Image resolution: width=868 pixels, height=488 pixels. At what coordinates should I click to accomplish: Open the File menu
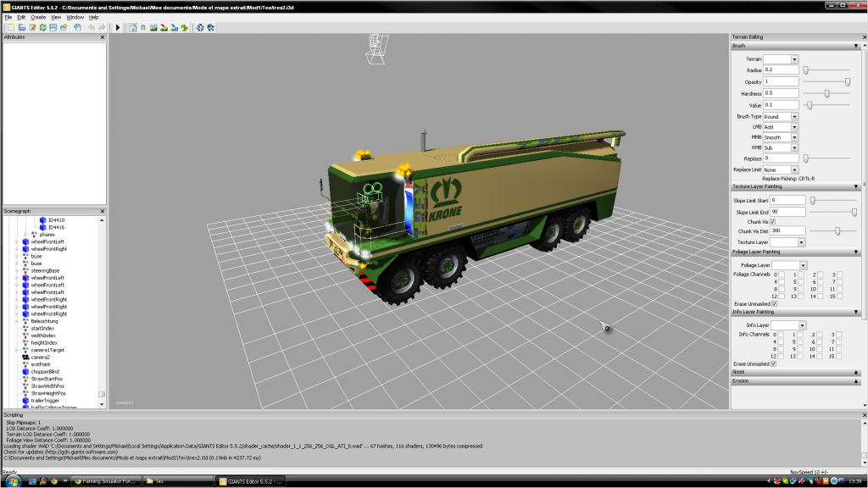8,18
